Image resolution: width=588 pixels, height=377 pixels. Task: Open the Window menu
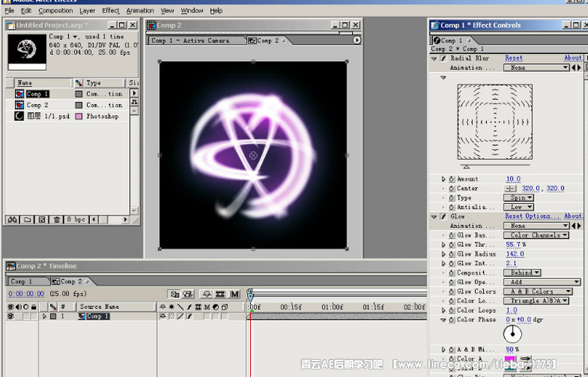191,10
